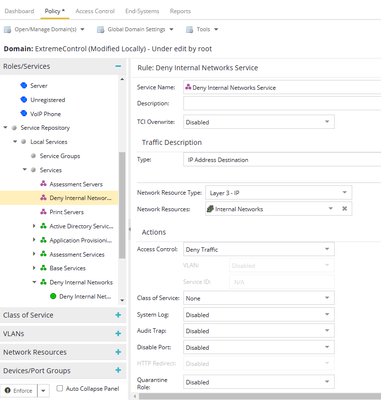Click the Open/Manage Domain(s) toolbar icon
Screen dimensions: 381x400
pos(7,30)
